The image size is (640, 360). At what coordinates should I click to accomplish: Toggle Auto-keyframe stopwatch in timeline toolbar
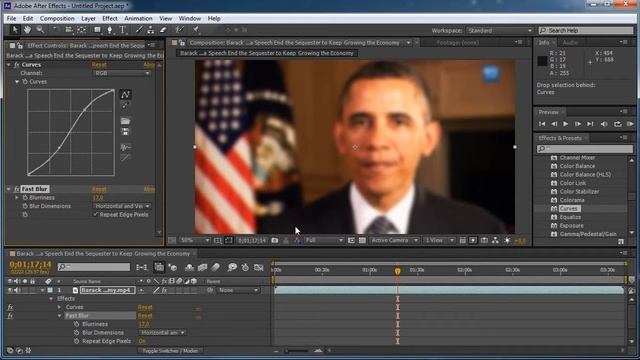(x=245, y=267)
